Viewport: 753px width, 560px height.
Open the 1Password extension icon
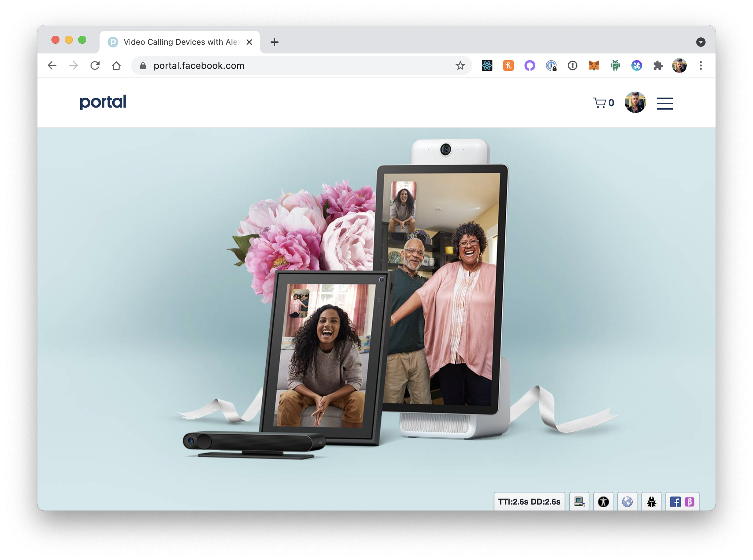[x=572, y=65]
